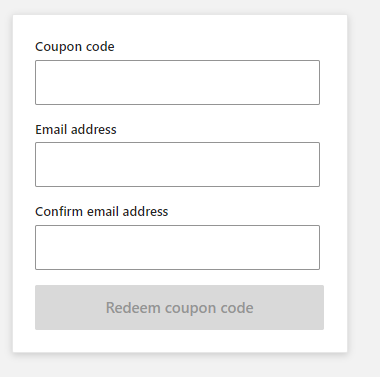Click the Redeem coupon code button
The height and width of the screenshot is (377, 380).
(x=179, y=307)
